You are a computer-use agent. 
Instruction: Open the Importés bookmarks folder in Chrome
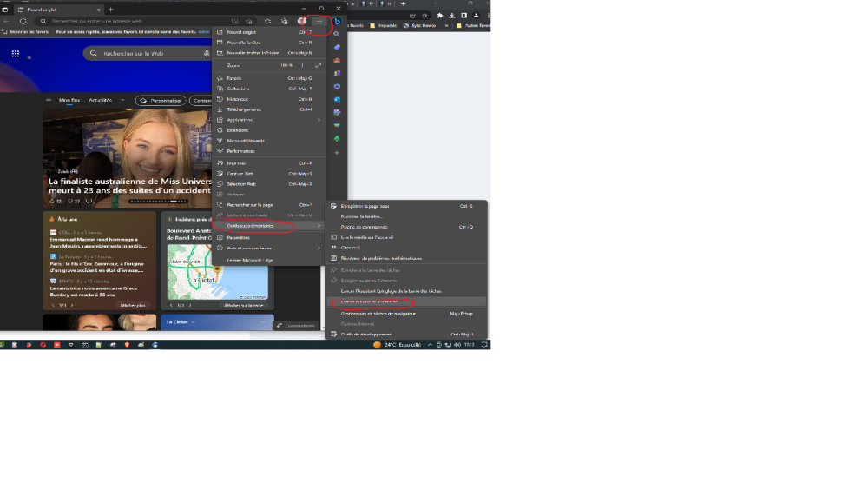tap(384, 25)
